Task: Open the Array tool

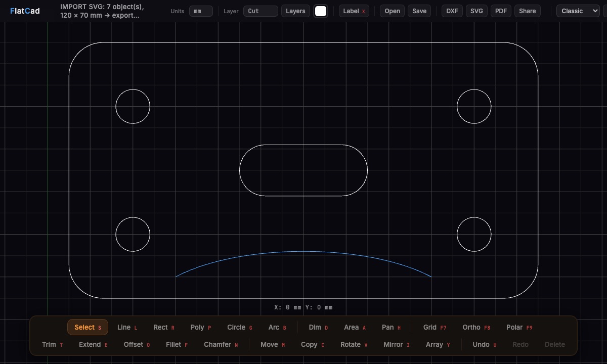Action: (x=438, y=344)
